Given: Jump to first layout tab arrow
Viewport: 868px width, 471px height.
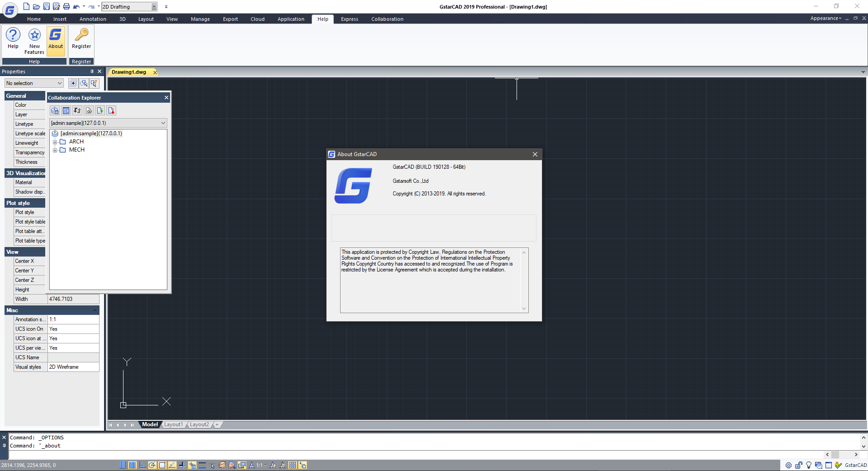Looking at the screenshot, I should [x=110, y=425].
